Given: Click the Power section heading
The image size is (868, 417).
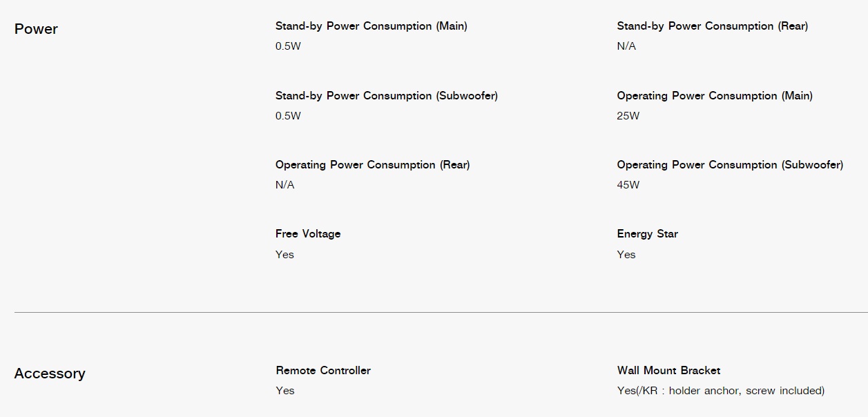Looking at the screenshot, I should coord(36,29).
